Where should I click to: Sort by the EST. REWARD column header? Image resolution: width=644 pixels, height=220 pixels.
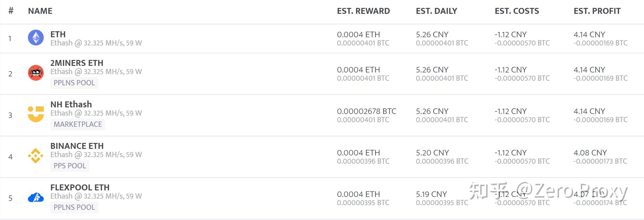tap(363, 11)
